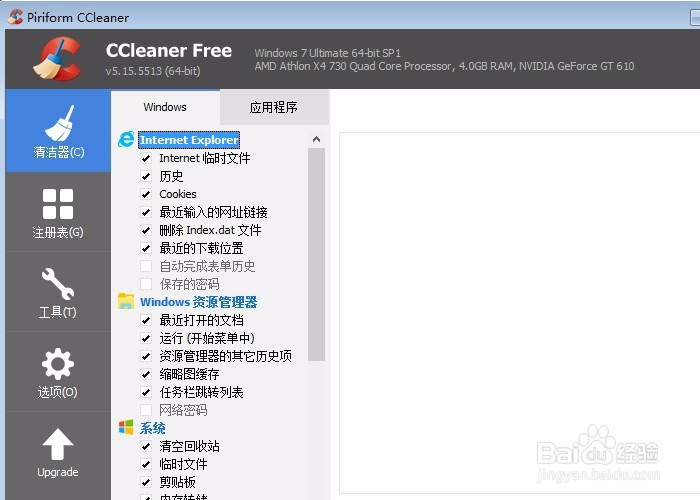Open the Tools (工具) wrench section
The width and height of the screenshot is (700, 500).
coord(58,292)
